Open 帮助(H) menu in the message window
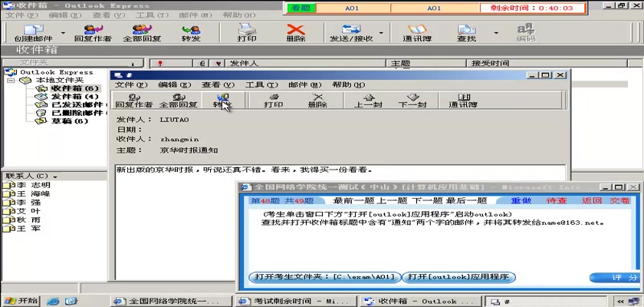The width and height of the screenshot is (644, 307). (348, 84)
